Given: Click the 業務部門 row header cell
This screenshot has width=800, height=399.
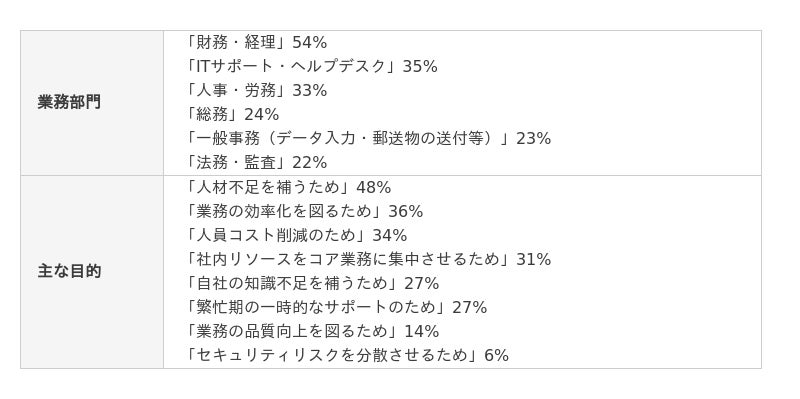Looking at the screenshot, I should (92, 103).
